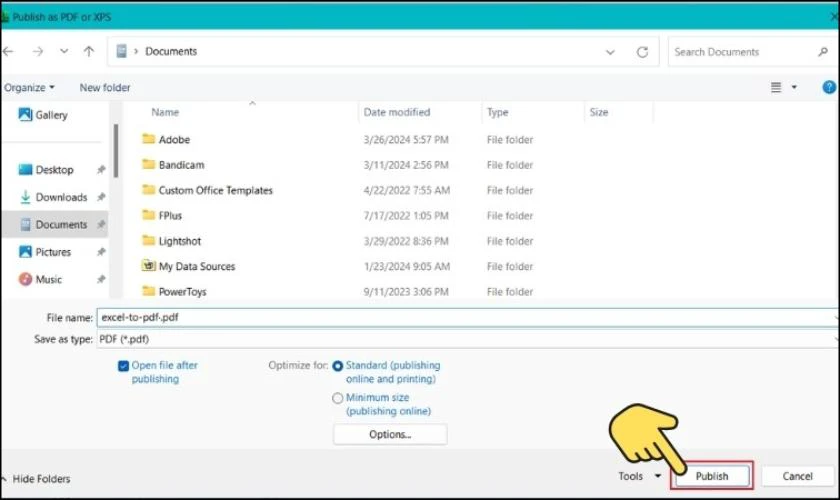Click the Bandicam folder icon
Image resolution: width=840 pixels, height=500 pixels.
[148, 164]
